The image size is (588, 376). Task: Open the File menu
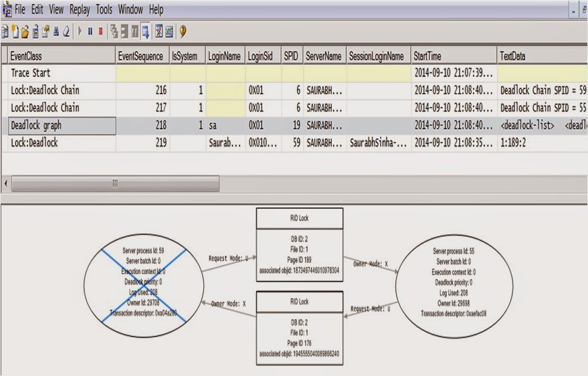coord(20,9)
